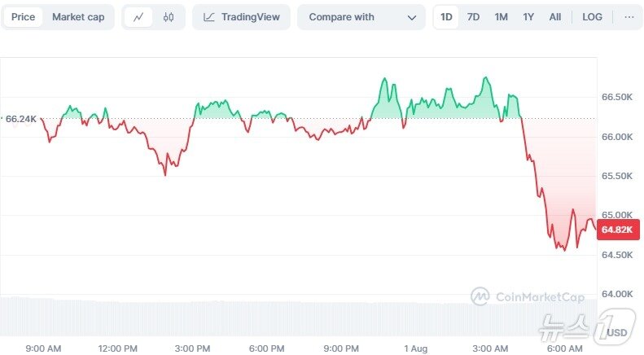Screen dimensions: 644x355
Task: Click the 66.24K opening price label
Action: (20, 119)
